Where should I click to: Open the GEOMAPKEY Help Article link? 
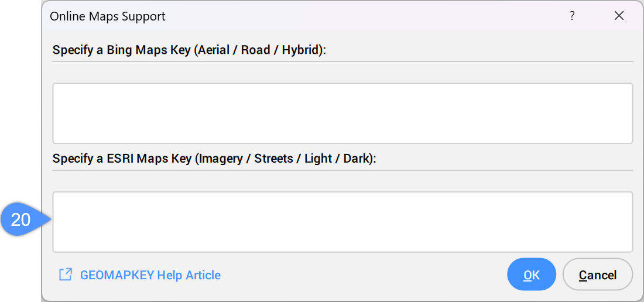click(150, 275)
